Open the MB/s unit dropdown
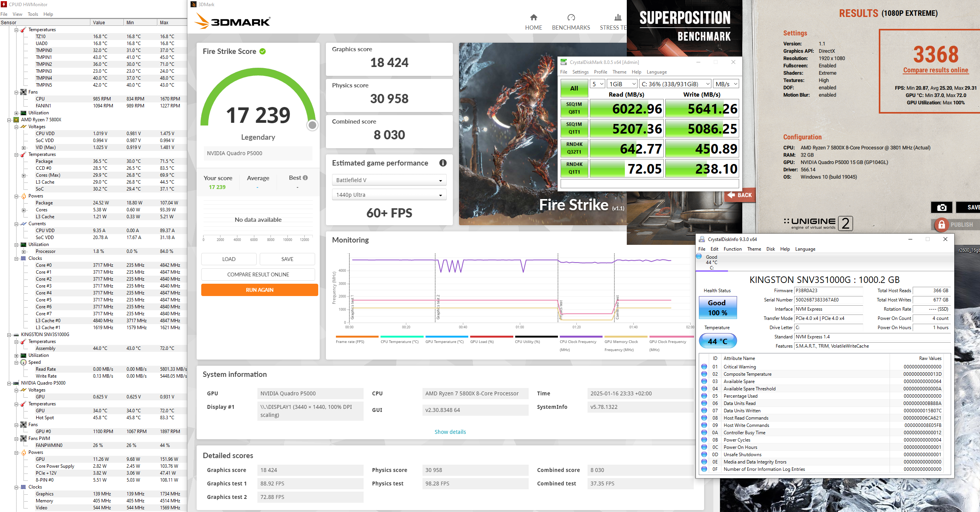 [x=726, y=84]
